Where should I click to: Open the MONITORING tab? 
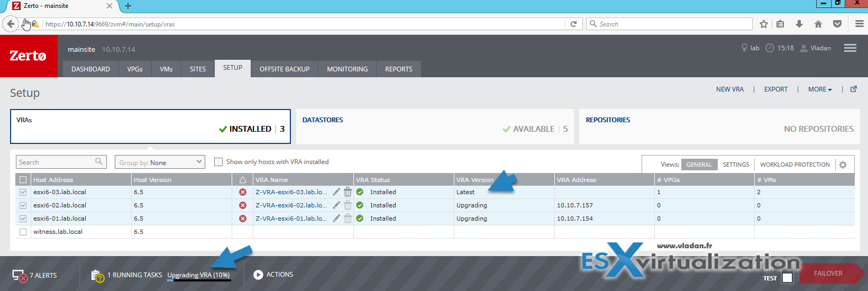[x=347, y=69]
